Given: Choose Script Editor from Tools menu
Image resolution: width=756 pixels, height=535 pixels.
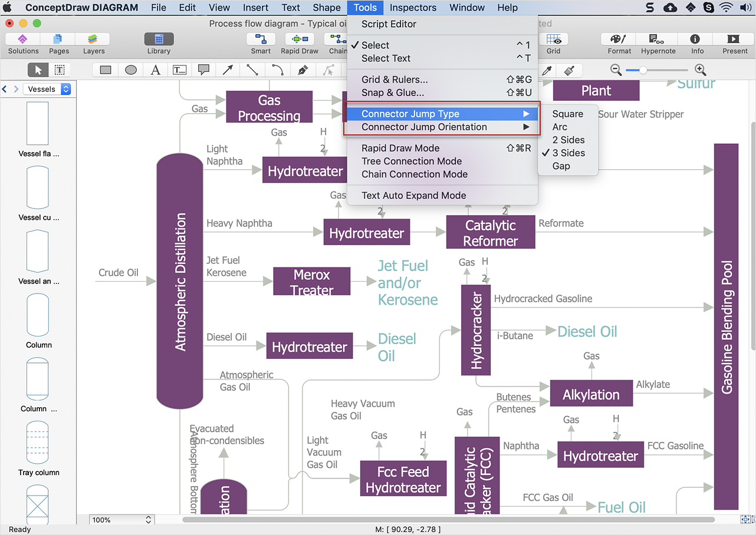Looking at the screenshot, I should point(389,24).
